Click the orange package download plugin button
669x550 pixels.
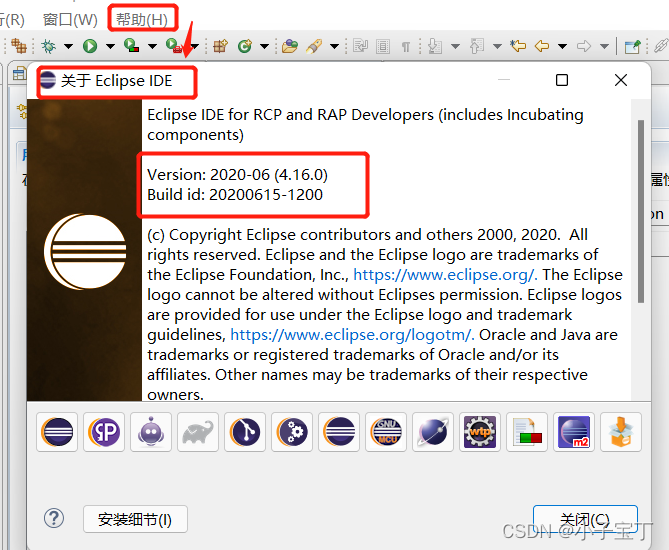[621, 432]
